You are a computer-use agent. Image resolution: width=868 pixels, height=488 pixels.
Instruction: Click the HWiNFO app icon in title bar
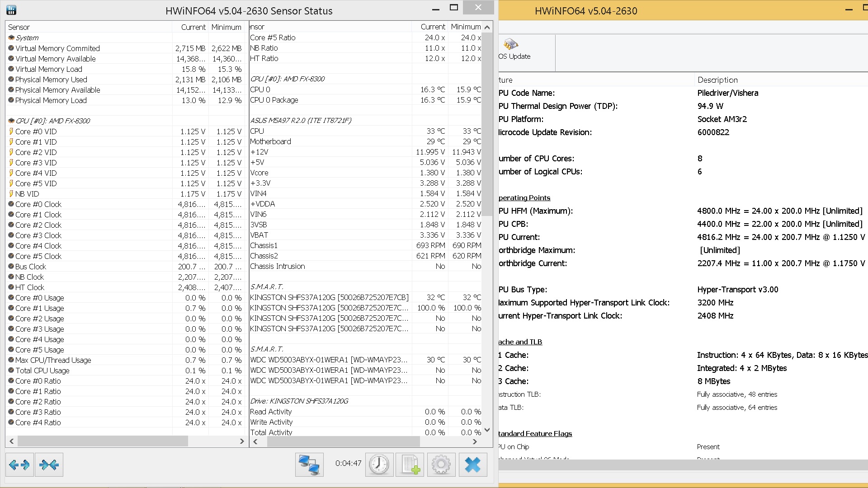[x=11, y=10]
